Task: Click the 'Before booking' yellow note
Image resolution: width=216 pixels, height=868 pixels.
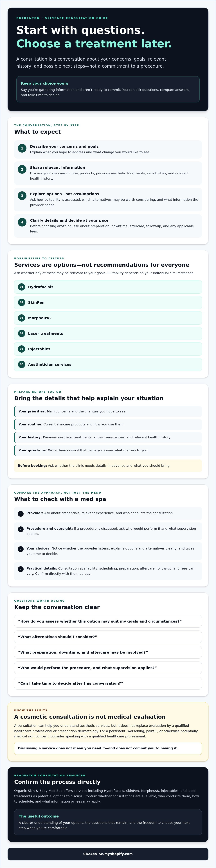Action: point(108,466)
